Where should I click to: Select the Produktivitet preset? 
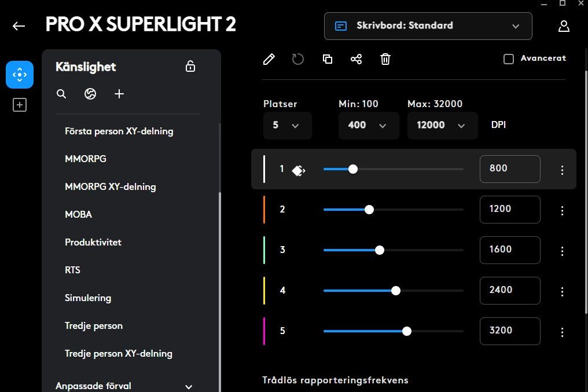click(x=93, y=243)
